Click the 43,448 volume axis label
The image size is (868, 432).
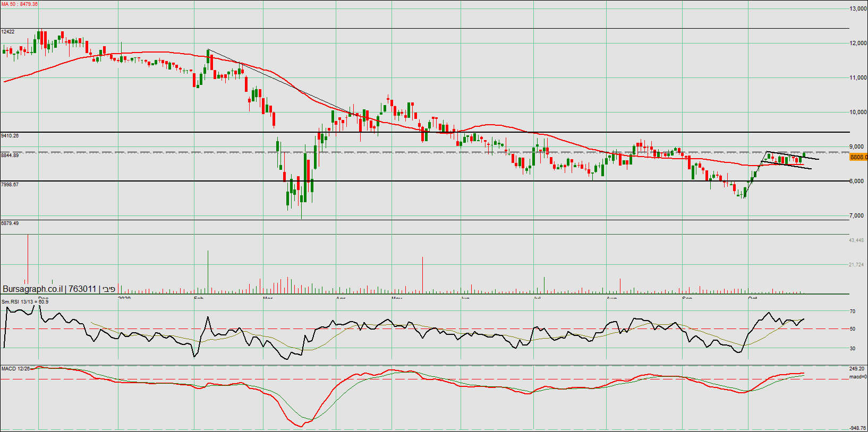click(x=856, y=240)
